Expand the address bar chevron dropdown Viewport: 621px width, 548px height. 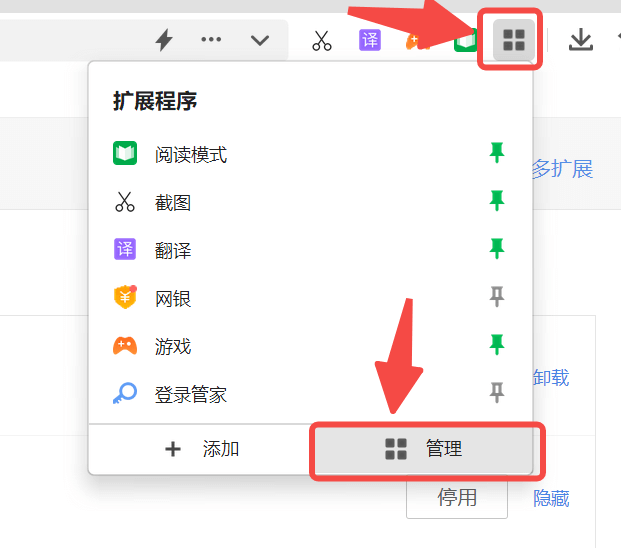point(260,40)
